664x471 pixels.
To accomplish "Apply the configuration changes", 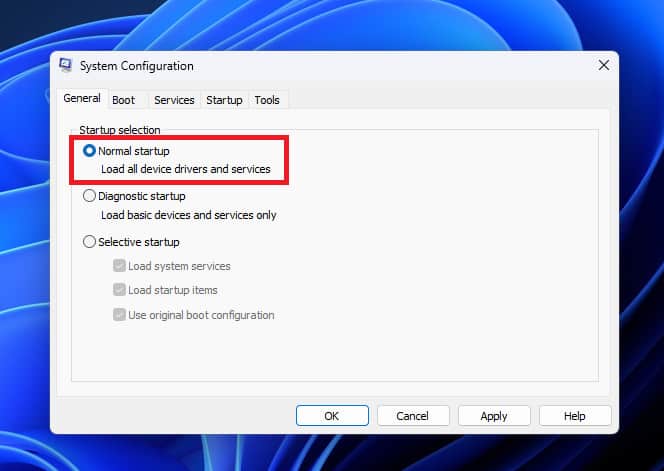I will pos(494,416).
